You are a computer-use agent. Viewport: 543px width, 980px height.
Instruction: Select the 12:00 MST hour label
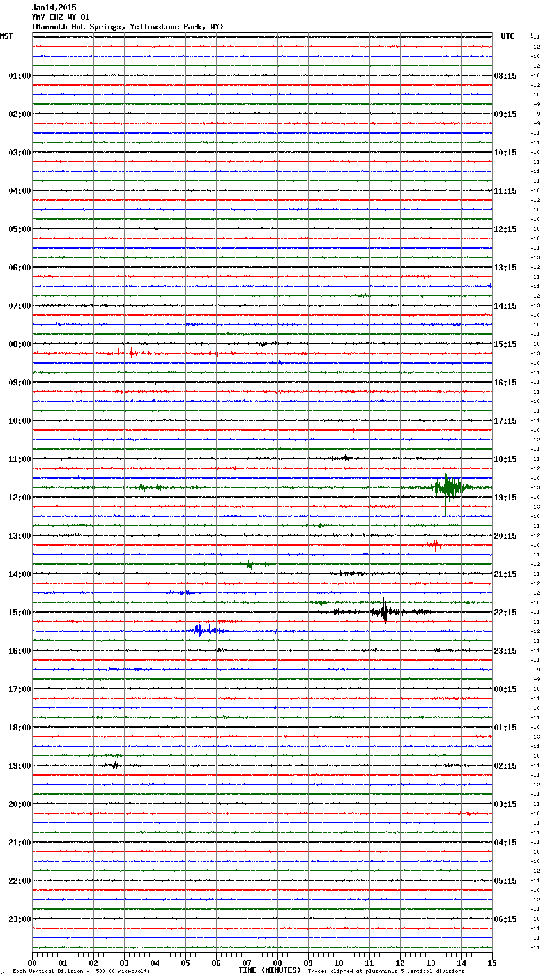pyautogui.click(x=19, y=498)
